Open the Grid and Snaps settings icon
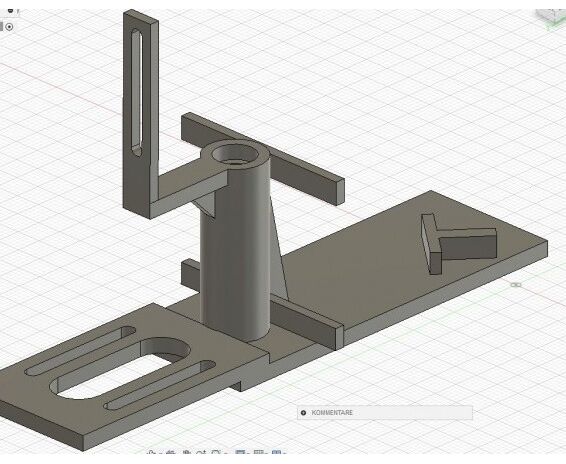566x464 pixels. pyautogui.click(x=260, y=452)
